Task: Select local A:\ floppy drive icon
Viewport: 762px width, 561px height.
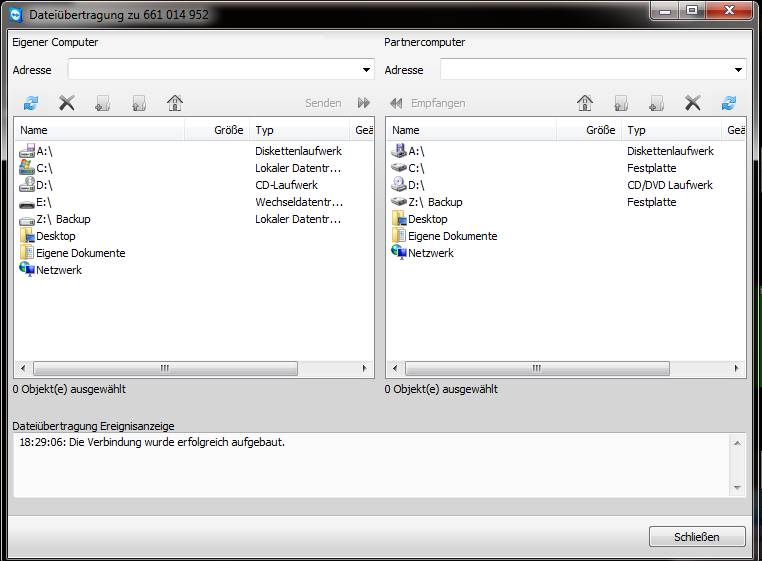Action: (27, 151)
